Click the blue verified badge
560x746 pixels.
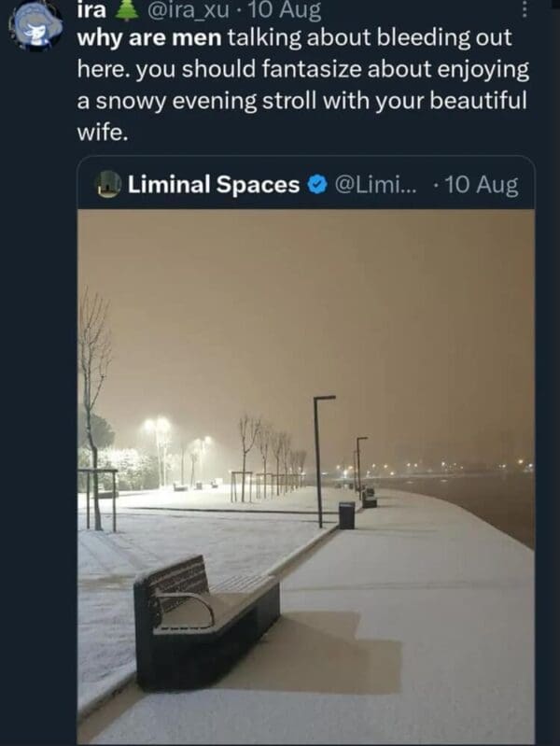point(315,185)
